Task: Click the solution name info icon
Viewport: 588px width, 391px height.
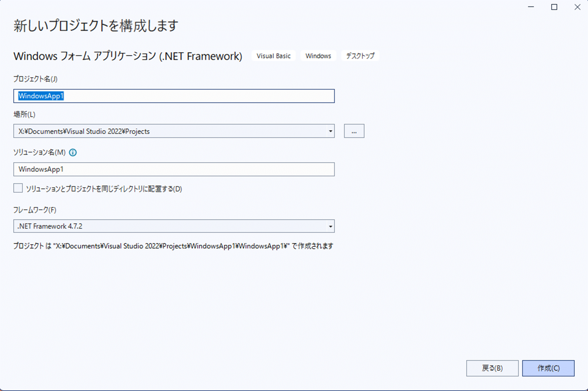Action: [73, 152]
